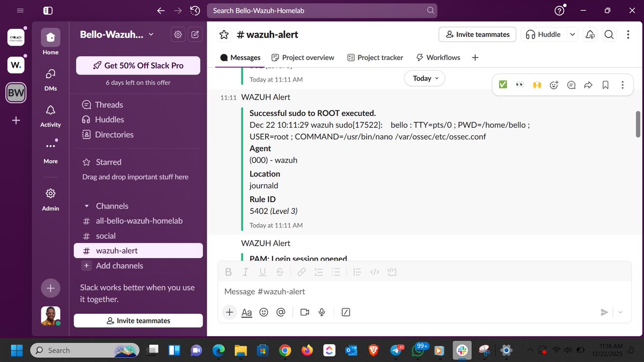Click Invite teammates in the sidebar
Image resolution: width=644 pixels, height=362 pixels.
tap(138, 321)
